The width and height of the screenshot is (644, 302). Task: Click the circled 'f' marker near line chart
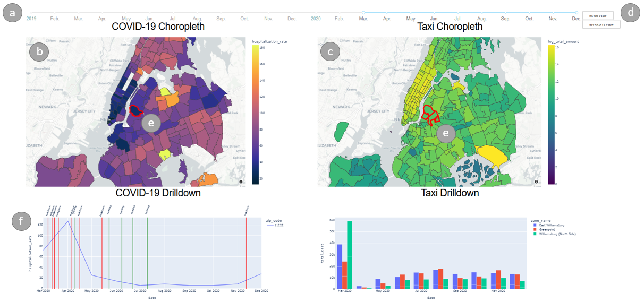(21, 222)
